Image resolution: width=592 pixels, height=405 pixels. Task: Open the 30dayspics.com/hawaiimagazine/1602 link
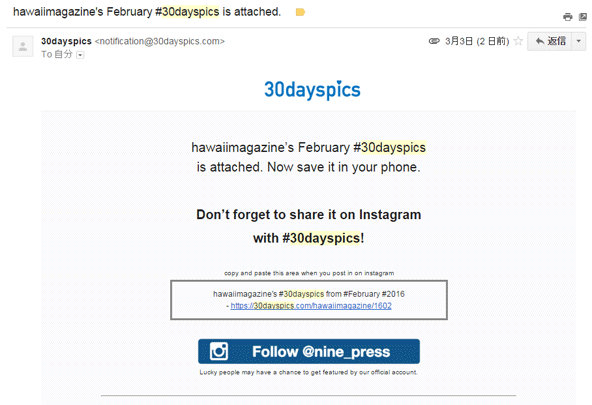tap(311, 306)
